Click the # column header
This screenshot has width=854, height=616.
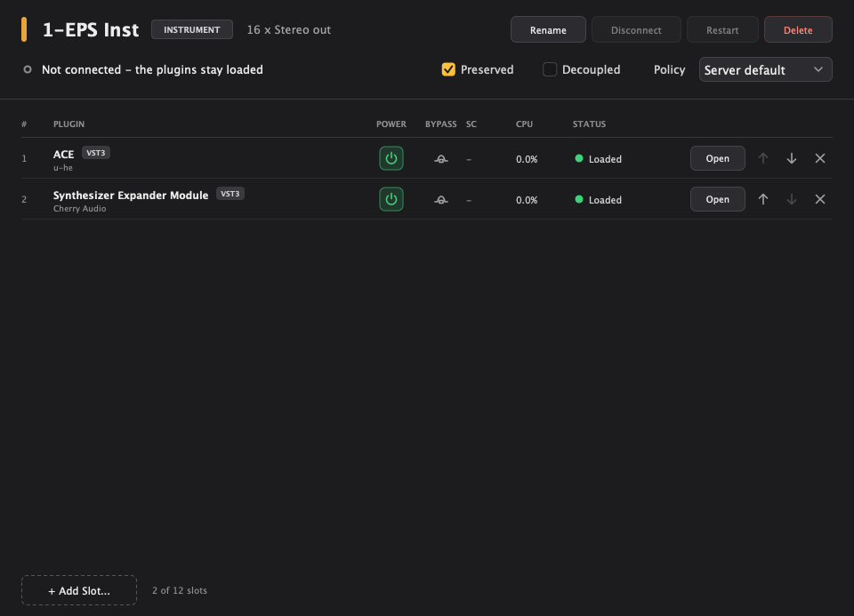point(24,124)
